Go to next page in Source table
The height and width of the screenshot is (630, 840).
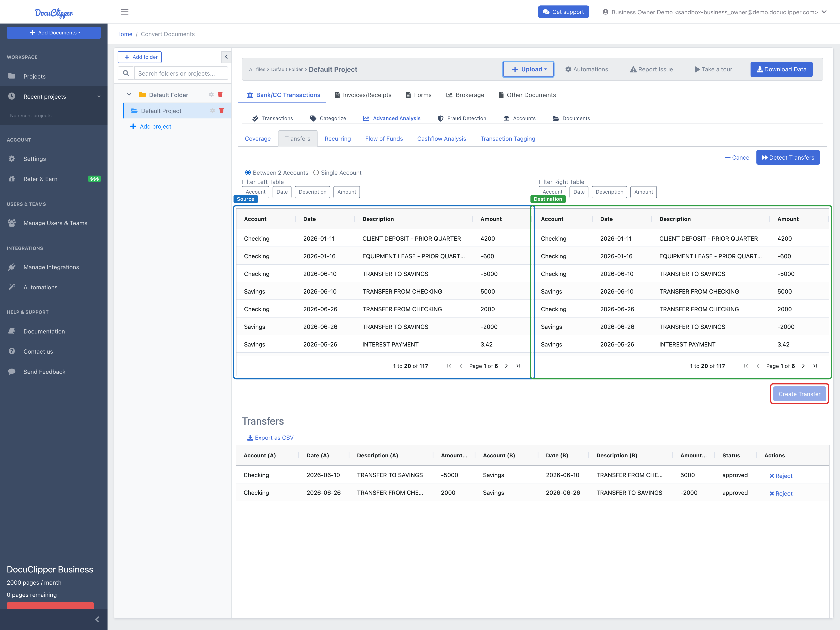point(506,366)
